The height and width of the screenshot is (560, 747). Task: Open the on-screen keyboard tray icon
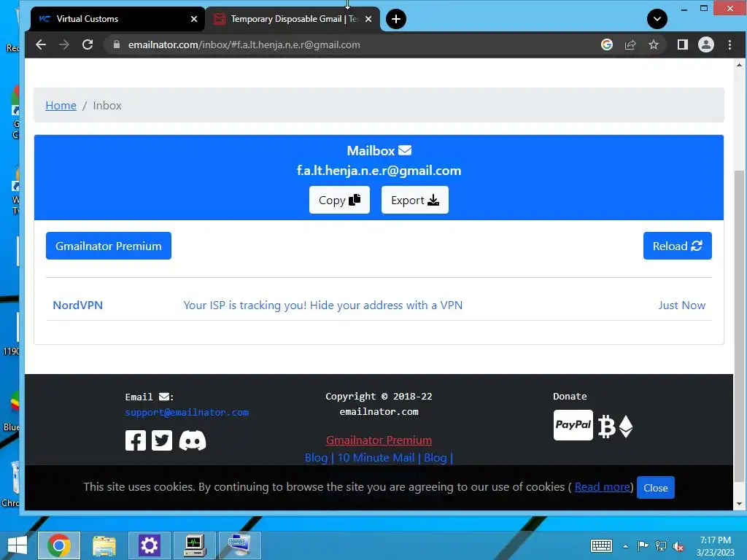click(601, 545)
